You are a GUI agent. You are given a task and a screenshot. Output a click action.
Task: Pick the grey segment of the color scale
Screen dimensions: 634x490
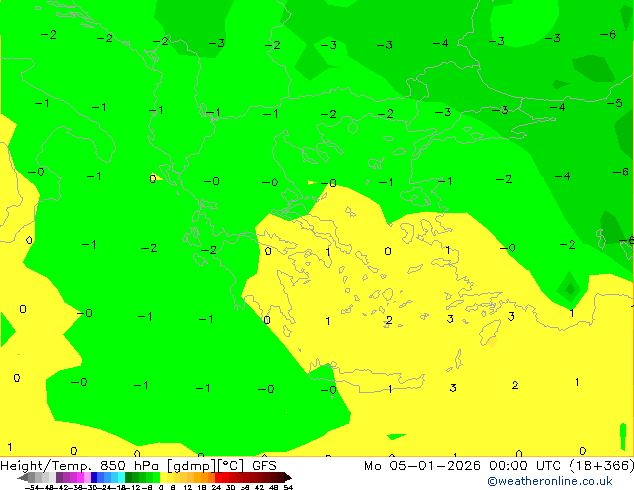pyautogui.click(x=38, y=477)
